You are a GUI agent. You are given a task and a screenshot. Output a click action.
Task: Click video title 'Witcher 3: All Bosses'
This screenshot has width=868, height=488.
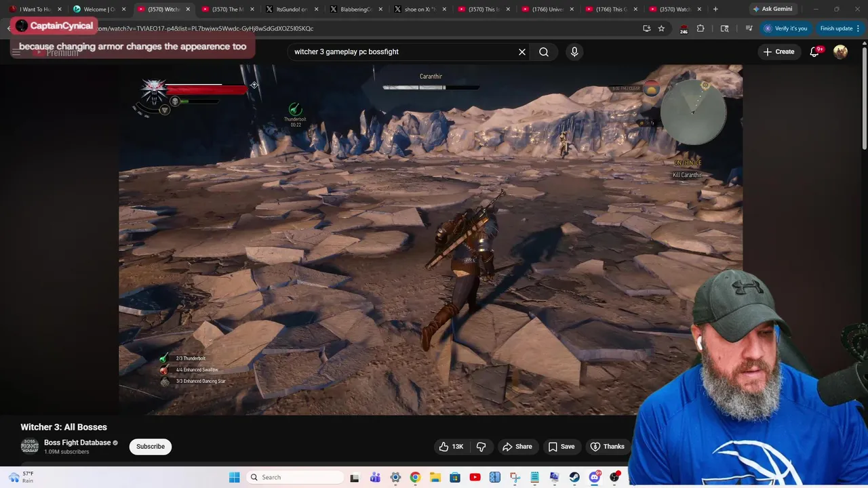(x=64, y=427)
